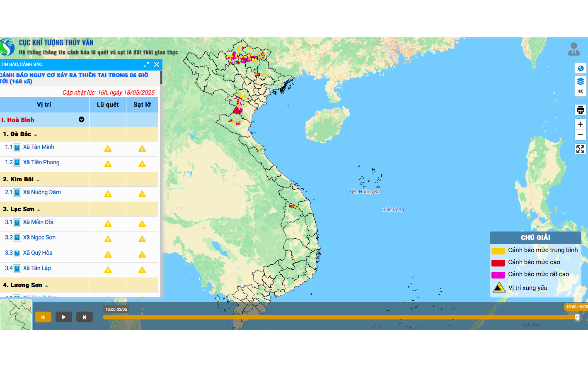The image size is (588, 368).
Task: Collapse the Đà Bắc district list
Action: [36, 135]
